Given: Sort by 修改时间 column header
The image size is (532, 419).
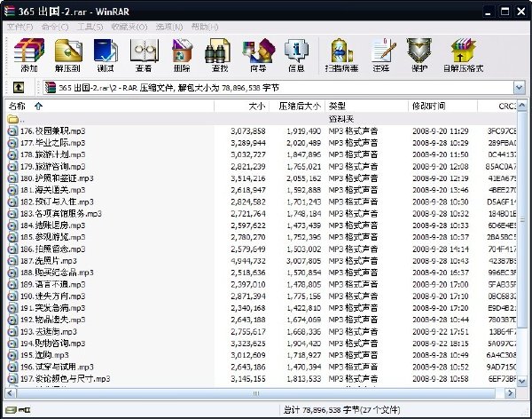Looking at the screenshot, I should 442,107.
